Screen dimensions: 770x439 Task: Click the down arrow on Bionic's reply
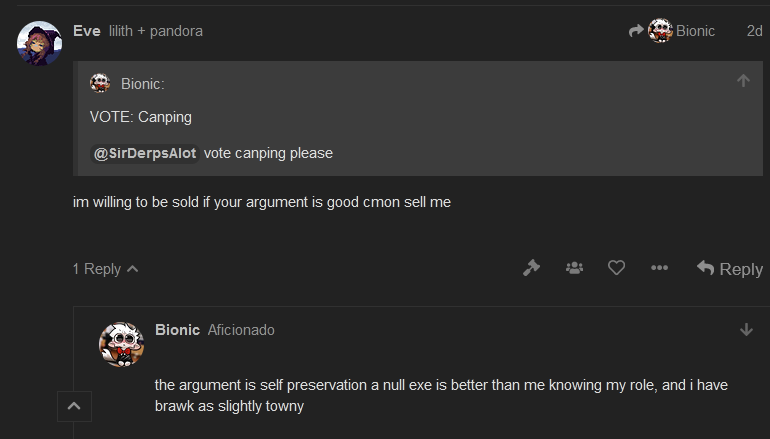(x=746, y=329)
